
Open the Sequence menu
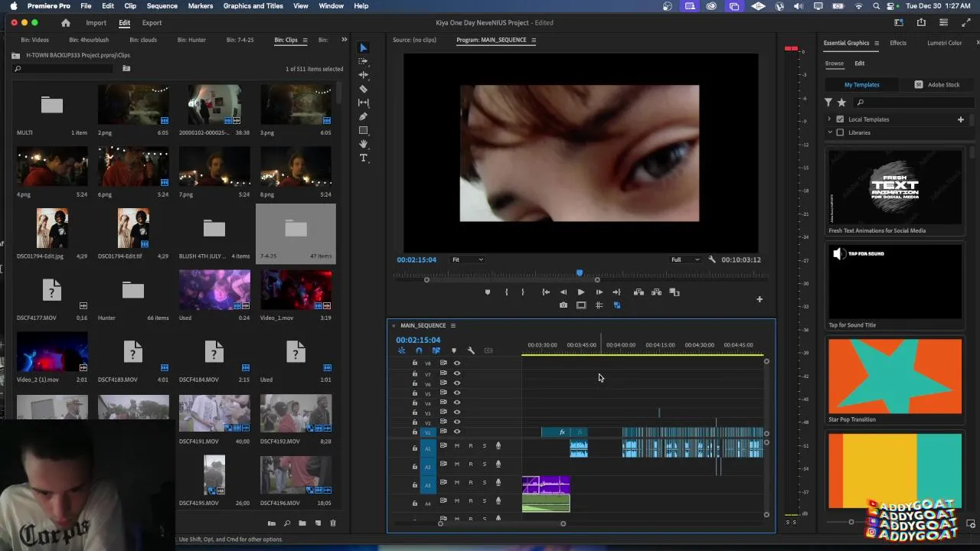tap(162, 6)
